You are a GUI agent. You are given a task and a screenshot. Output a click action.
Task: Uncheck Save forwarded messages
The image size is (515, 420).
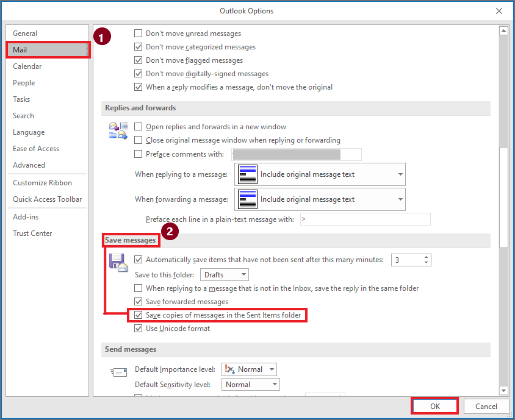click(x=139, y=302)
